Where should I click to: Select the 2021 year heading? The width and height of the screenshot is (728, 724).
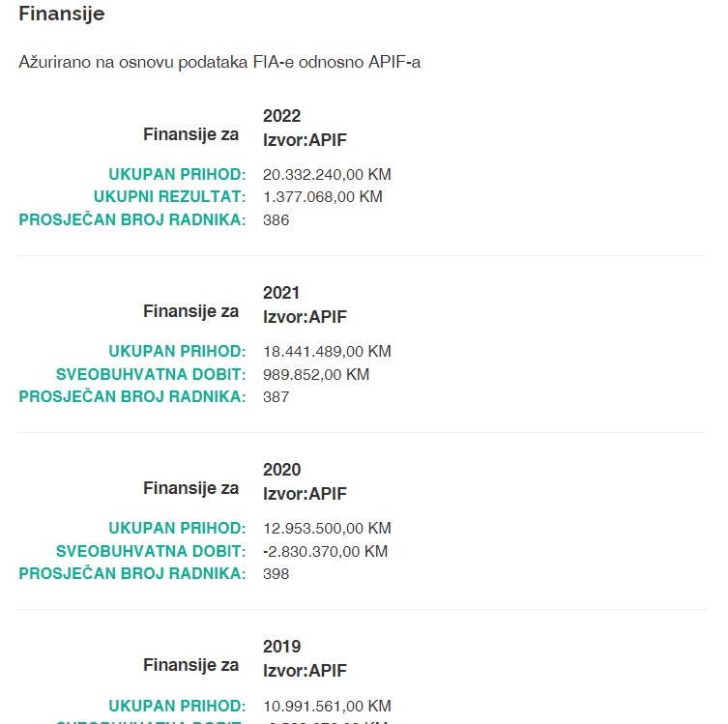tap(281, 293)
